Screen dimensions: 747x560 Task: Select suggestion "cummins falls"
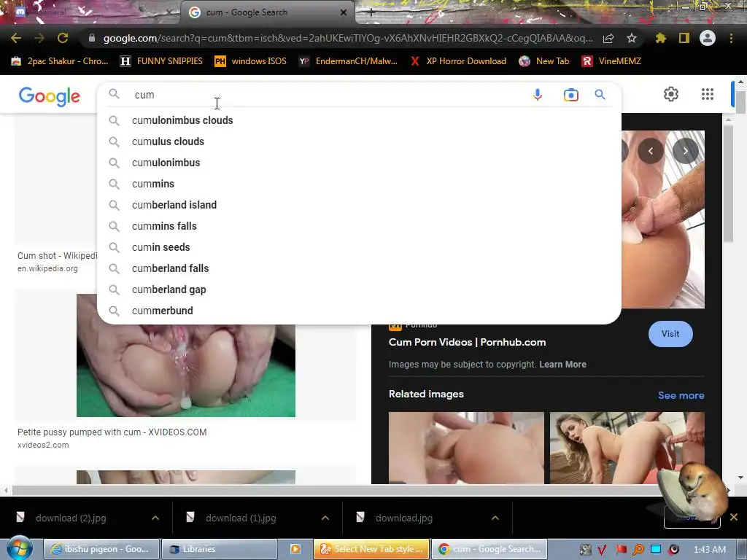point(359,226)
